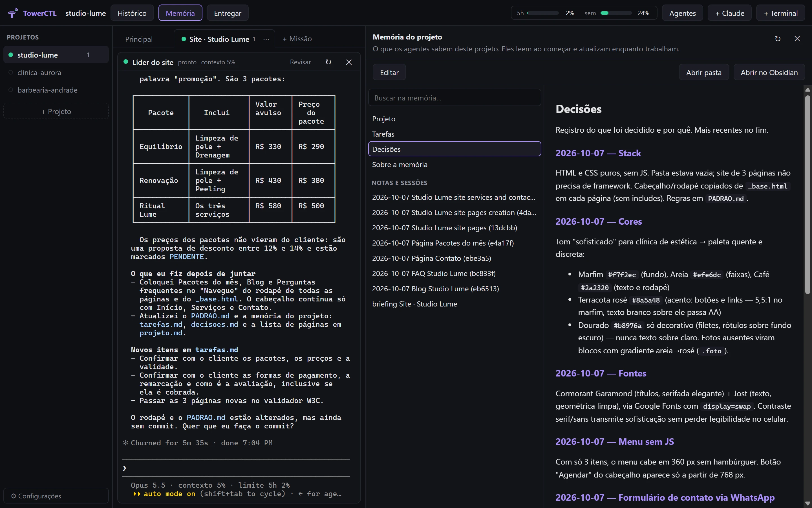Click Abrir pasta button
This screenshot has height=508, width=812.
tap(704, 72)
